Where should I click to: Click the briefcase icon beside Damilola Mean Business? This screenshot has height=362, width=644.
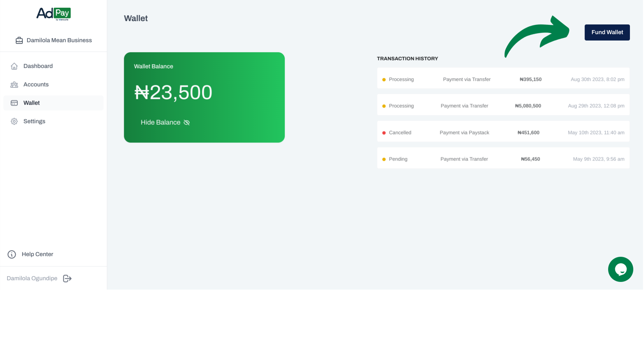tap(19, 40)
